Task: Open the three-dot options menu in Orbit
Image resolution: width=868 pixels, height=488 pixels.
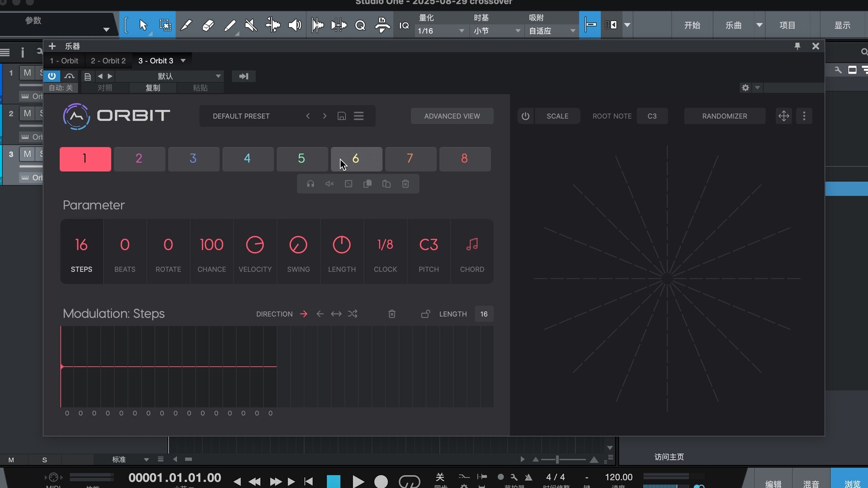Action: (x=804, y=116)
